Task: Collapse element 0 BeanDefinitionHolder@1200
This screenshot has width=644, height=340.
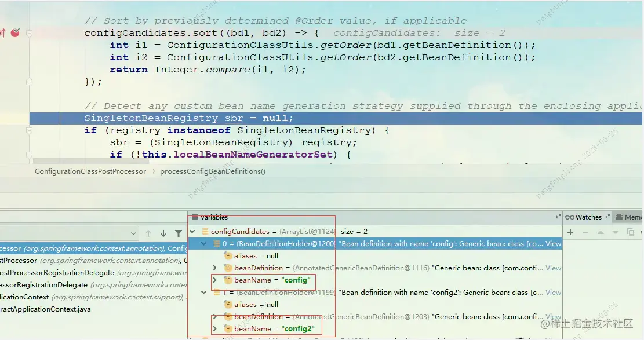Action: (203, 243)
